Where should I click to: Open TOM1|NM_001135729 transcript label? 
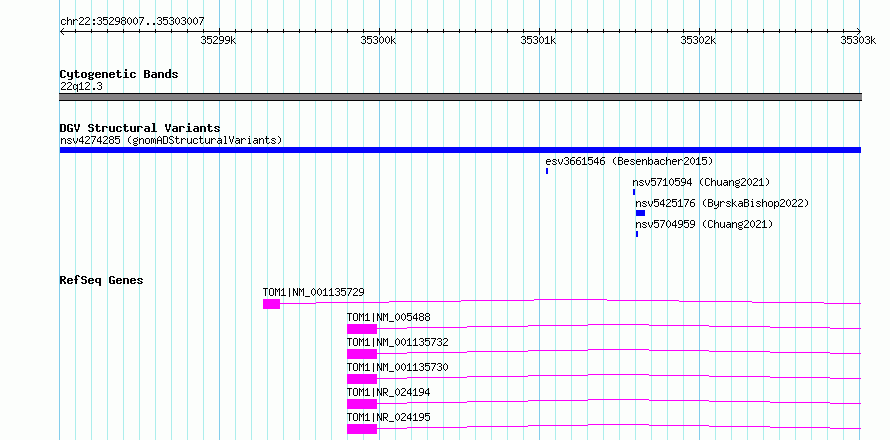tap(313, 292)
